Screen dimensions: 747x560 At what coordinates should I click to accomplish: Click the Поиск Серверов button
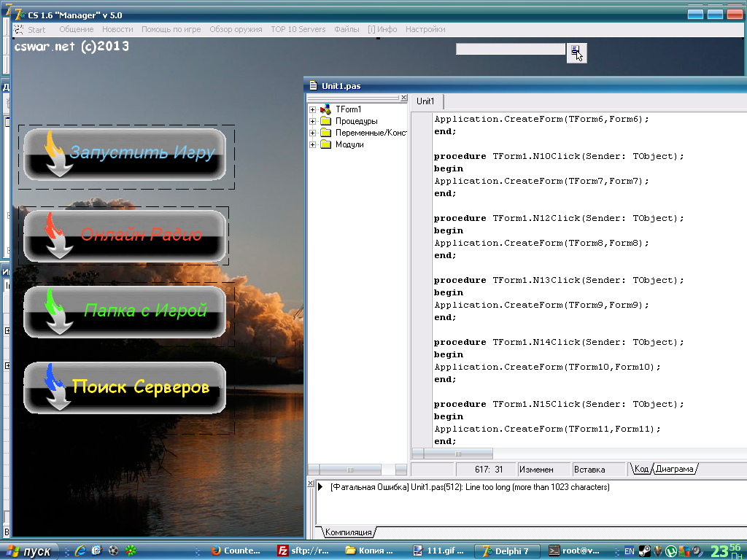[x=125, y=388]
